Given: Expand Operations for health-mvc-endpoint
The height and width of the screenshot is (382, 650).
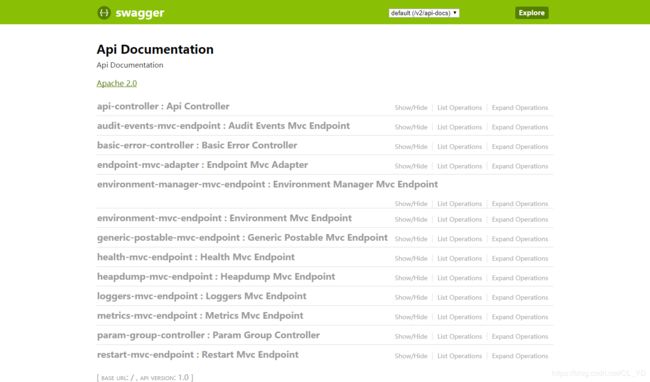Looking at the screenshot, I should point(520,259).
